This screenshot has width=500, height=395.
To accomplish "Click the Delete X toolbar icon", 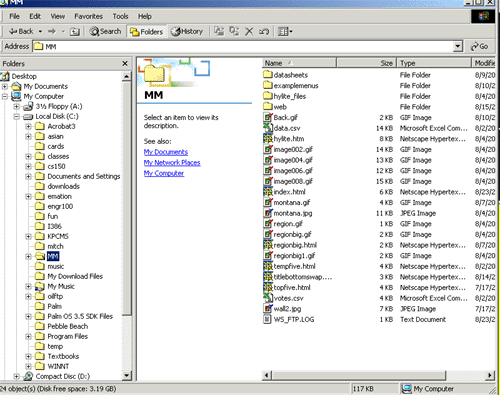I will coord(249,31).
